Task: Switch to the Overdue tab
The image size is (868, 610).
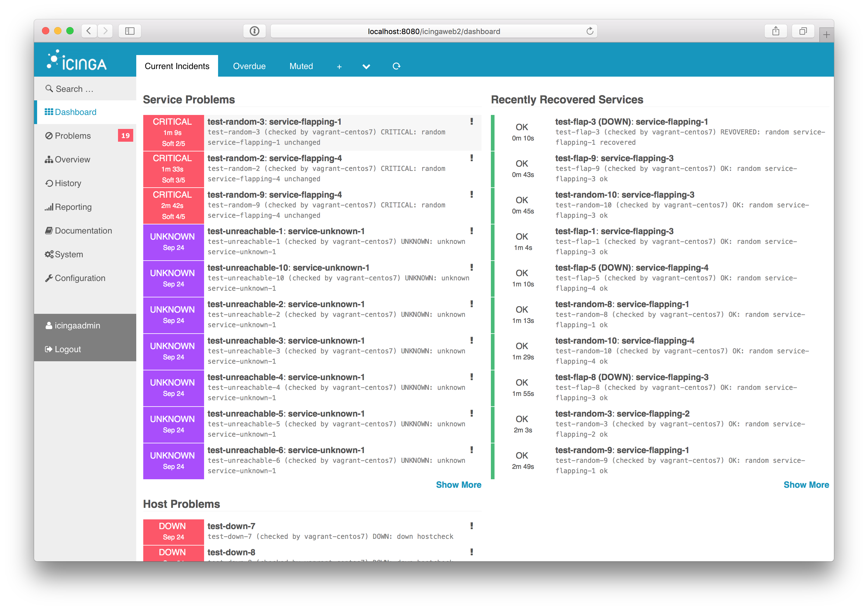Action: 249,66
